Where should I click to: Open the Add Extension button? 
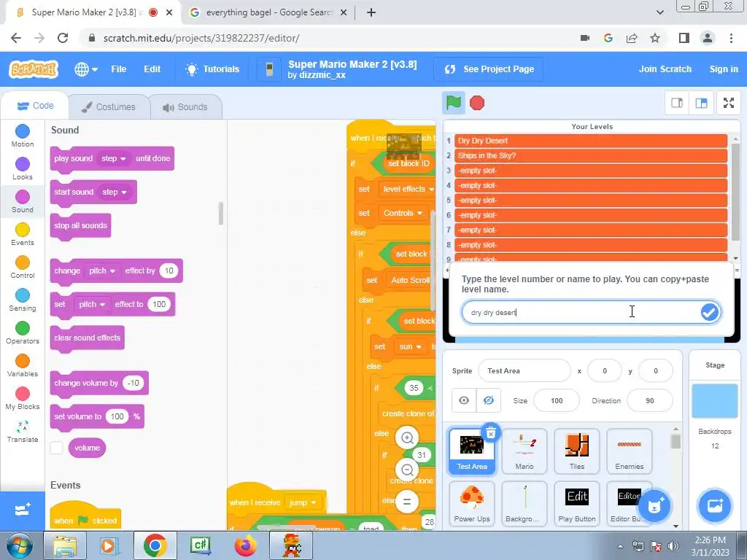tap(23, 510)
